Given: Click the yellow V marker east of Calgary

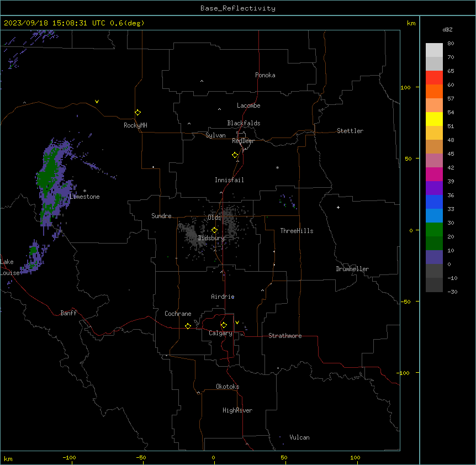Looking at the screenshot, I should point(237,323).
